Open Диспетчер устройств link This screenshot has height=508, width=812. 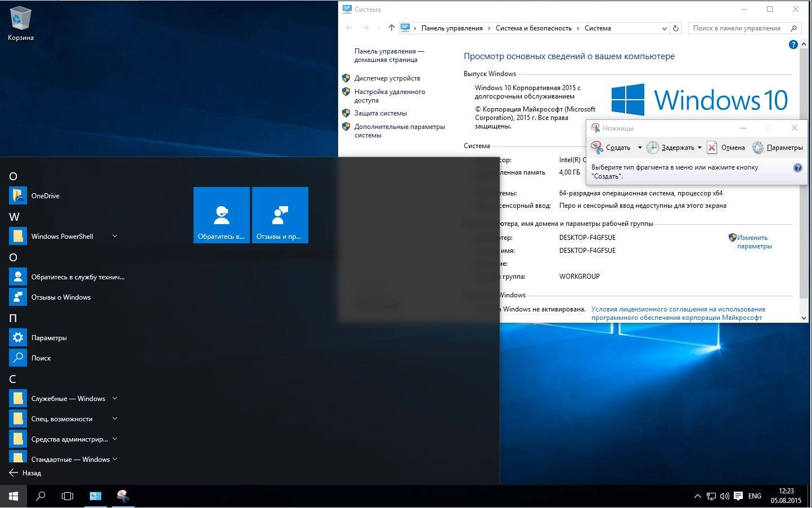pyautogui.click(x=387, y=78)
